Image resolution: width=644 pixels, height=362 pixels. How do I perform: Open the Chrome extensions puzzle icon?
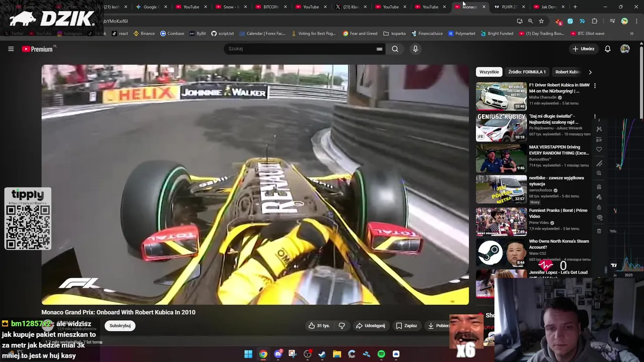[595, 21]
